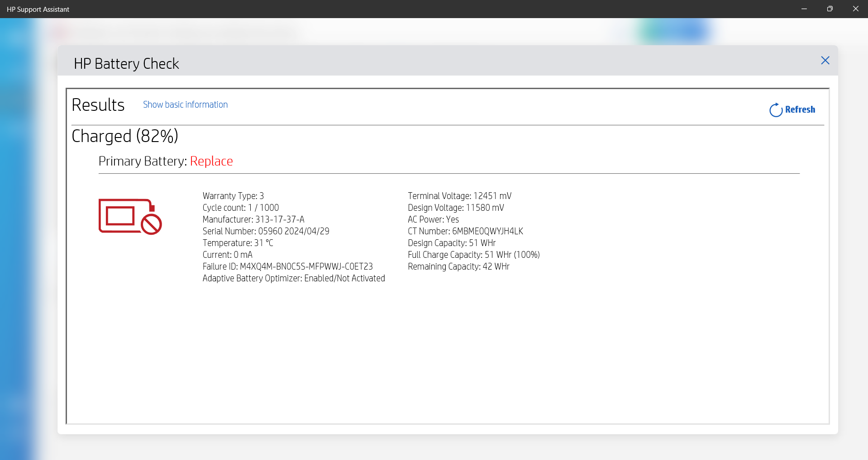Image resolution: width=868 pixels, height=460 pixels.
Task: Click the red battery replacement warning icon
Action: 129,217
